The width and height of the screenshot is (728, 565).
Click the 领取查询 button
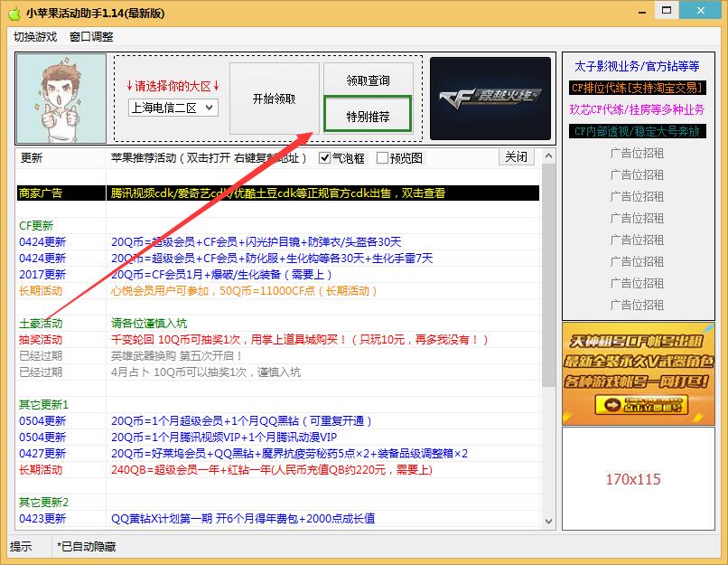coord(369,80)
